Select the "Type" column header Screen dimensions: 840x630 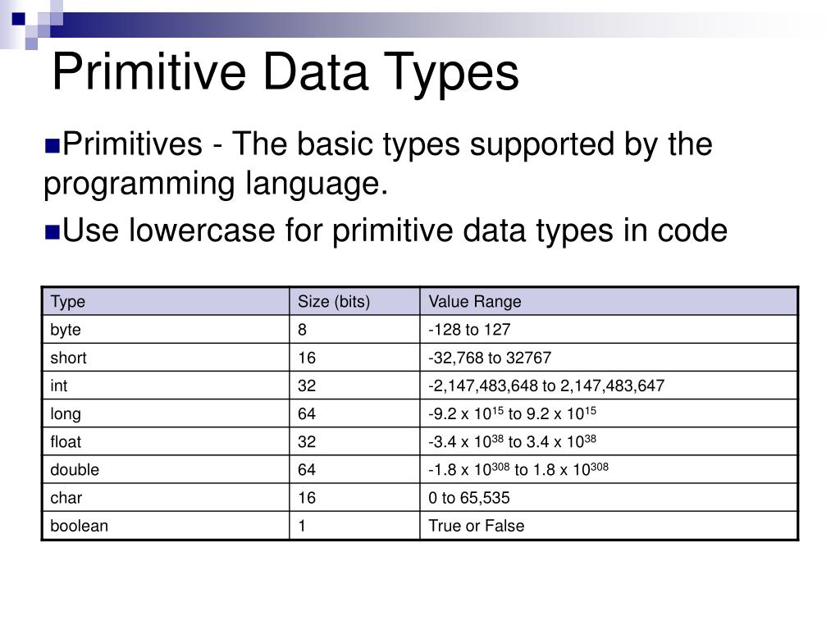click(68, 302)
